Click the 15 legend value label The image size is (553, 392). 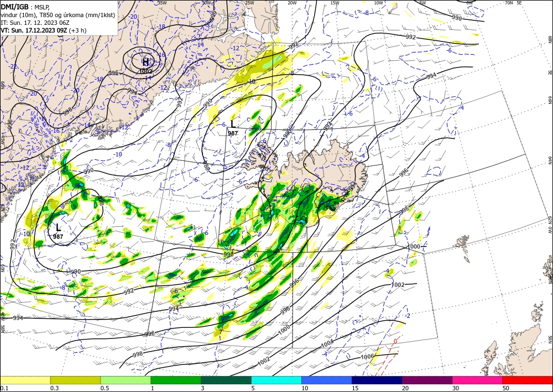(355, 388)
